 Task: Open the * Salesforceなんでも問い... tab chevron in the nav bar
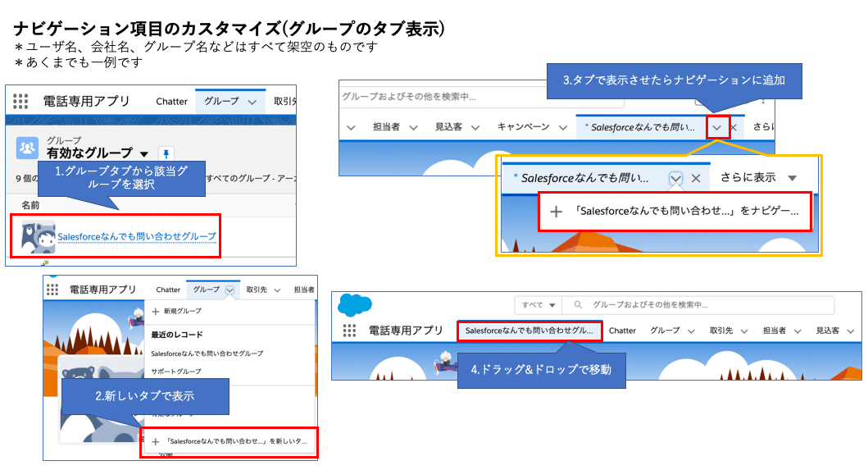[717, 127]
